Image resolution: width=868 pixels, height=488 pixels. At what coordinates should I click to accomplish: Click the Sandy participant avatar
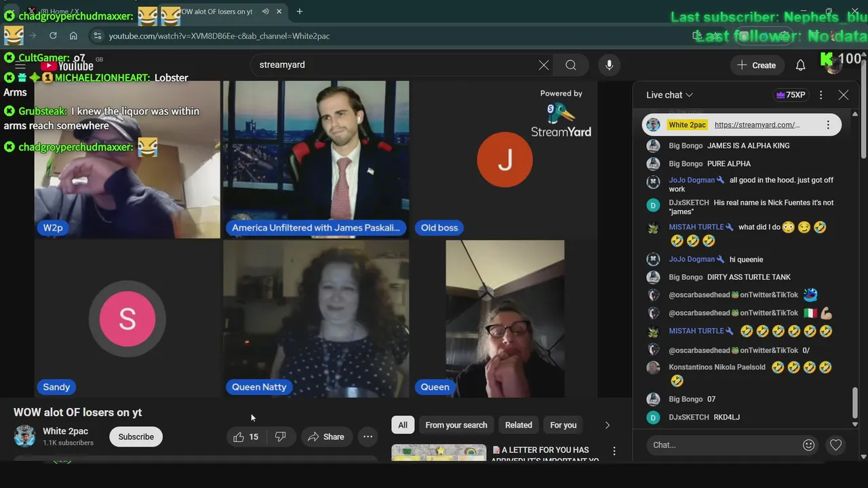coord(127,319)
